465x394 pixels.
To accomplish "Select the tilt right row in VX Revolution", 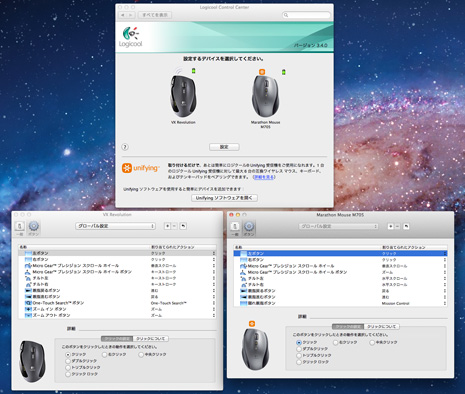I will 117,284.
